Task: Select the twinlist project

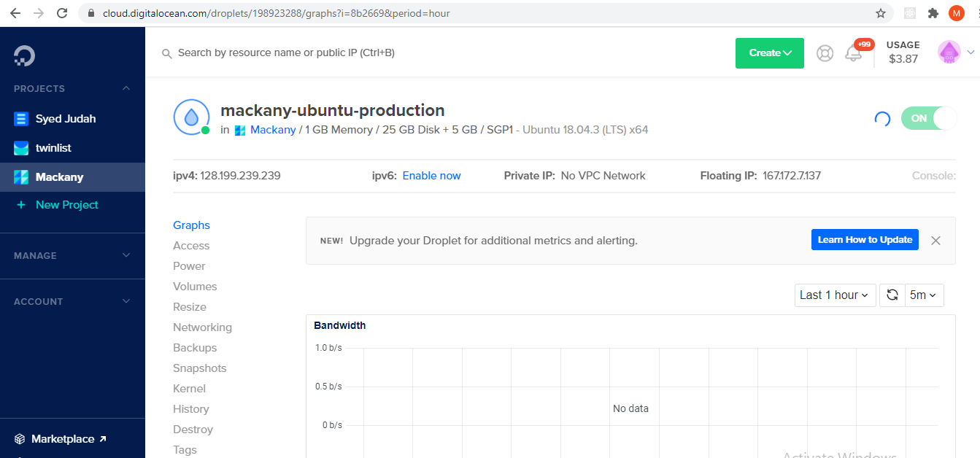Action: pos(53,148)
